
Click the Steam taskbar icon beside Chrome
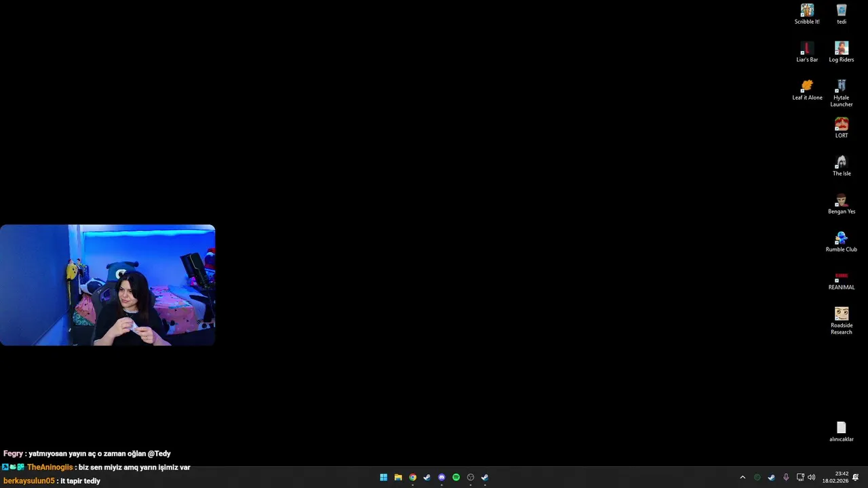coord(427,477)
